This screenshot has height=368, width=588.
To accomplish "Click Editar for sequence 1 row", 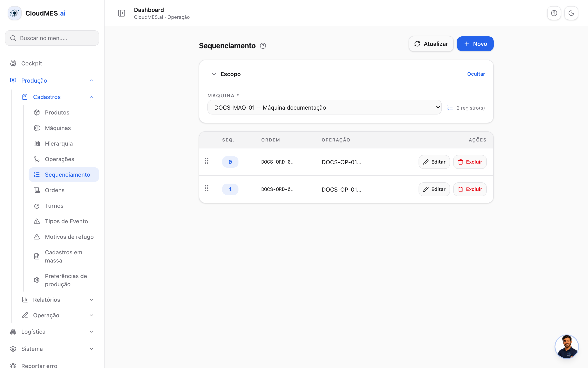I will coord(434,189).
